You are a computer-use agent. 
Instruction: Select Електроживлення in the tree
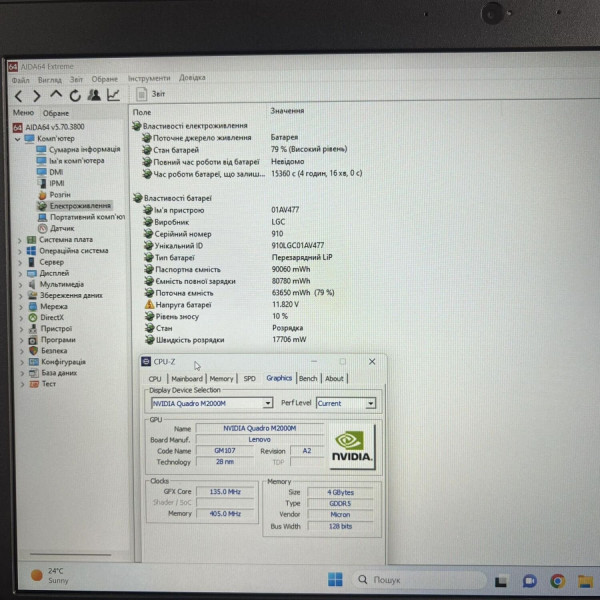[80, 206]
